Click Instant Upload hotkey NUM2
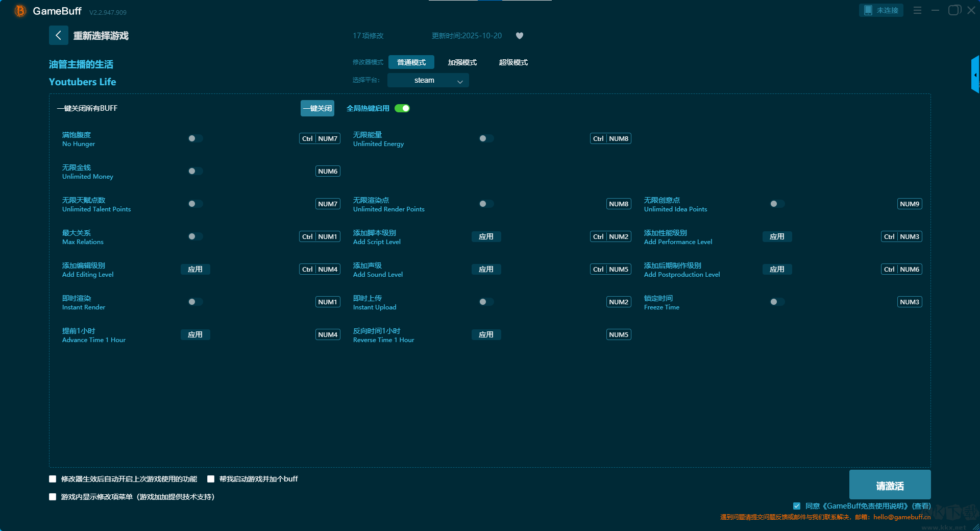Image resolution: width=980 pixels, height=531 pixels. point(619,302)
